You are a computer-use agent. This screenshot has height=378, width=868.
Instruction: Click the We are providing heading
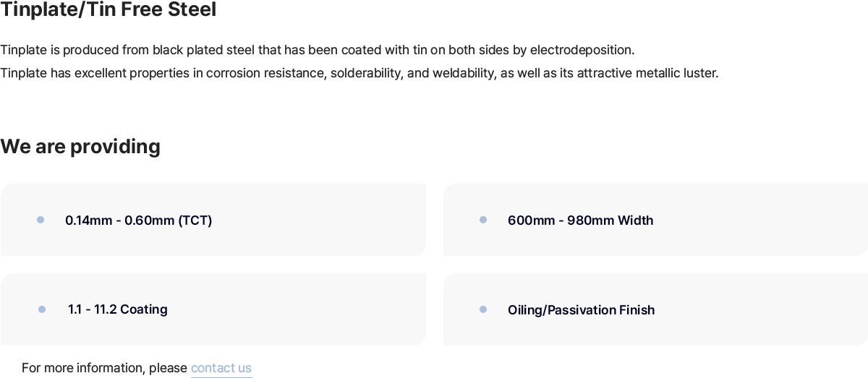(x=80, y=147)
